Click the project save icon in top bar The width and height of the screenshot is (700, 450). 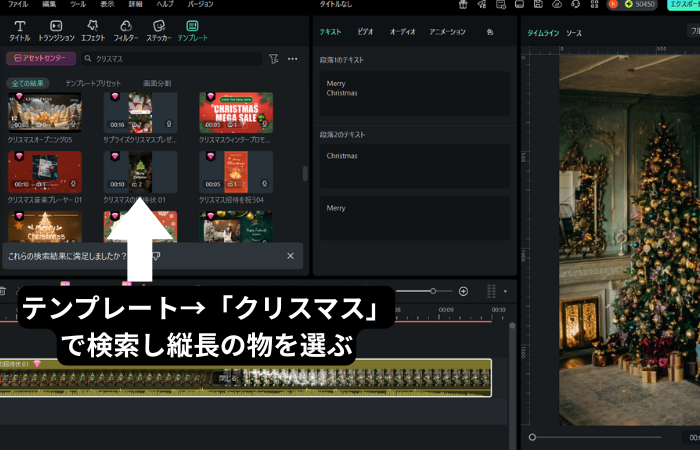point(538,4)
